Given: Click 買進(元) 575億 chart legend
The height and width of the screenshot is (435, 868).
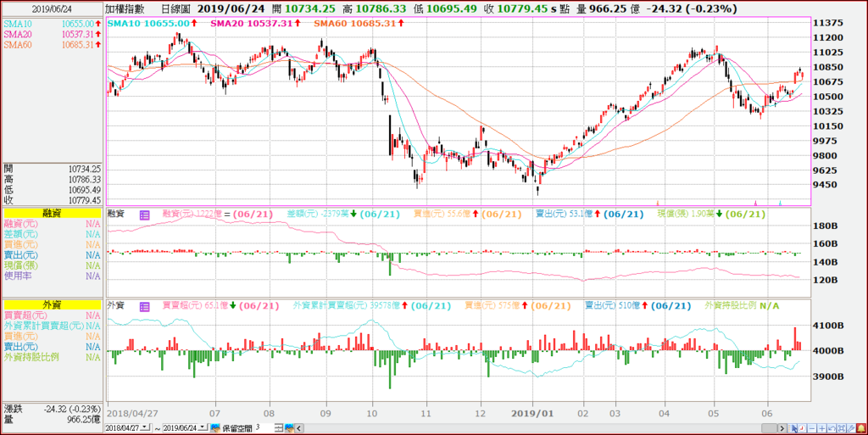Looking at the screenshot, I should tap(518, 305).
